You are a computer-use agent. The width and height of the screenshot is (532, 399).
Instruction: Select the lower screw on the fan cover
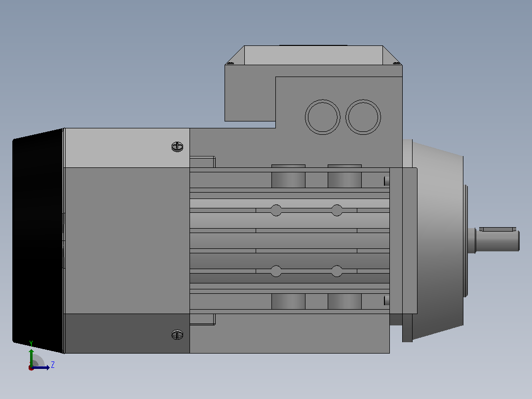(x=177, y=334)
